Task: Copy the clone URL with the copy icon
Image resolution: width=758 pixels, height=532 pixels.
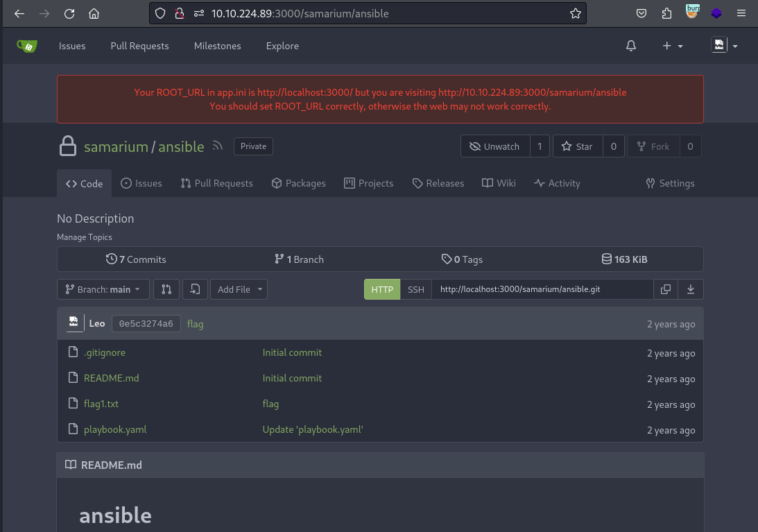Action: [666, 289]
